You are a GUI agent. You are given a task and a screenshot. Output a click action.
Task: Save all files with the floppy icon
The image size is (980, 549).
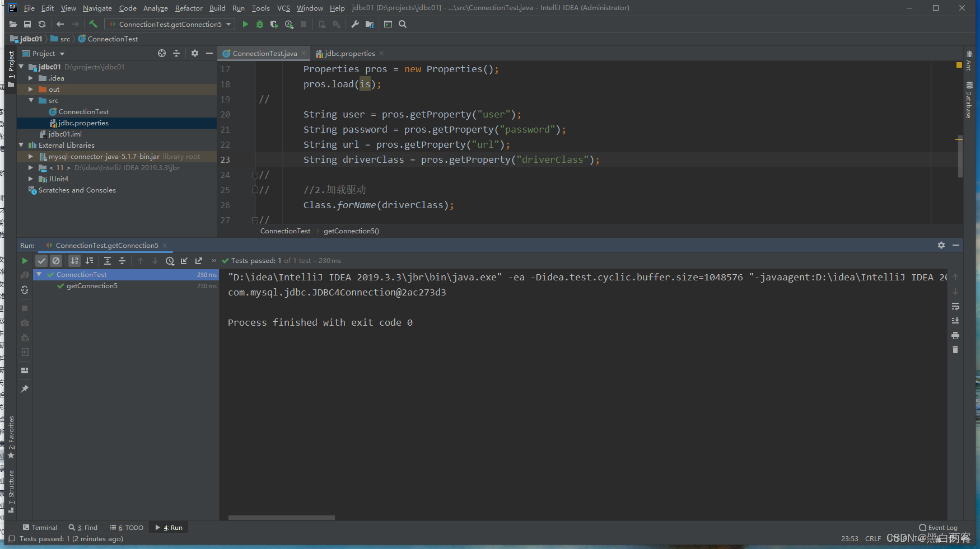click(27, 24)
